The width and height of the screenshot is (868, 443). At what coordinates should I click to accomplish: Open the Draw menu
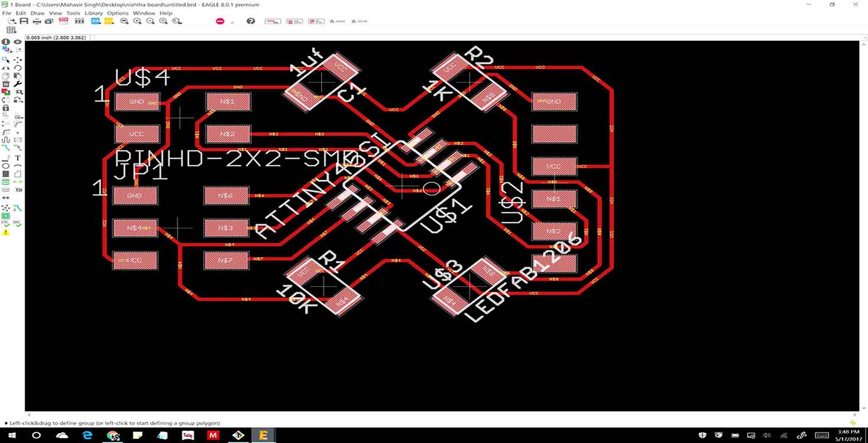(x=37, y=13)
